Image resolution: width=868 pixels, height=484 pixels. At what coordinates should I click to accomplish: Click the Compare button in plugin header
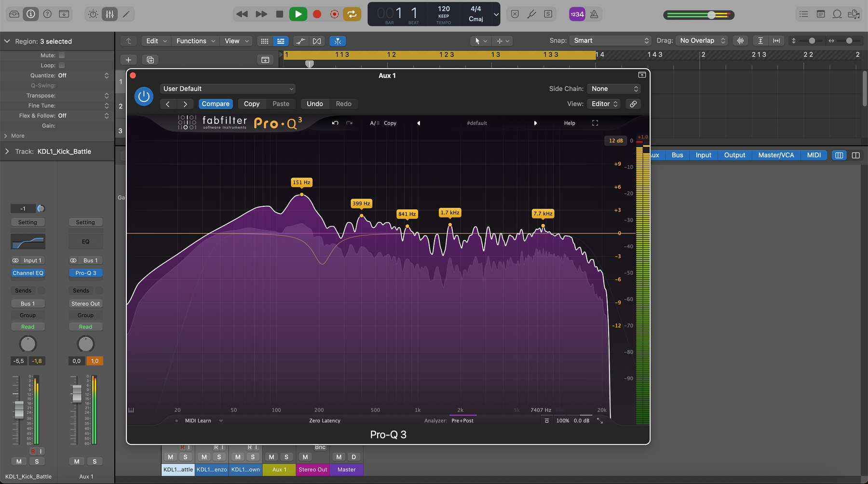pyautogui.click(x=216, y=104)
